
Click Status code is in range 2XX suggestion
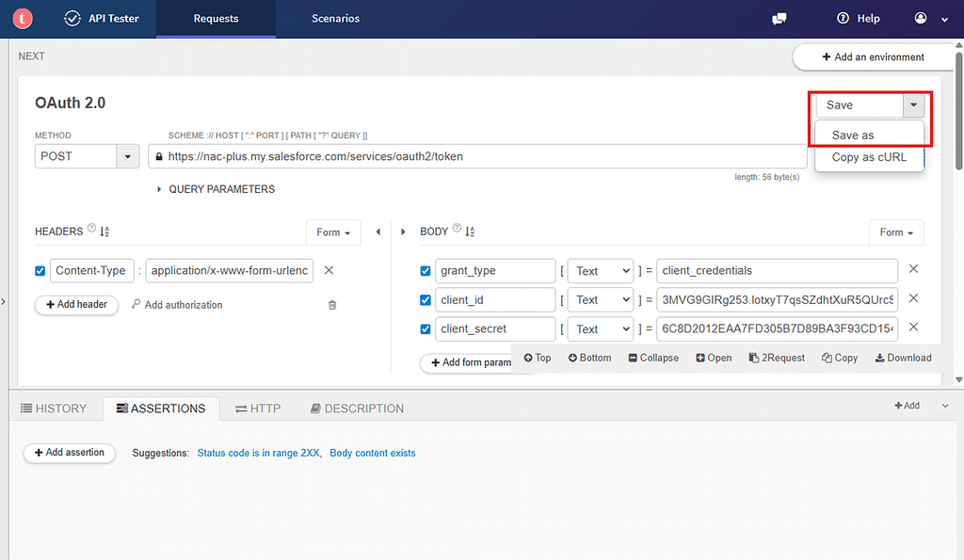[x=258, y=453]
